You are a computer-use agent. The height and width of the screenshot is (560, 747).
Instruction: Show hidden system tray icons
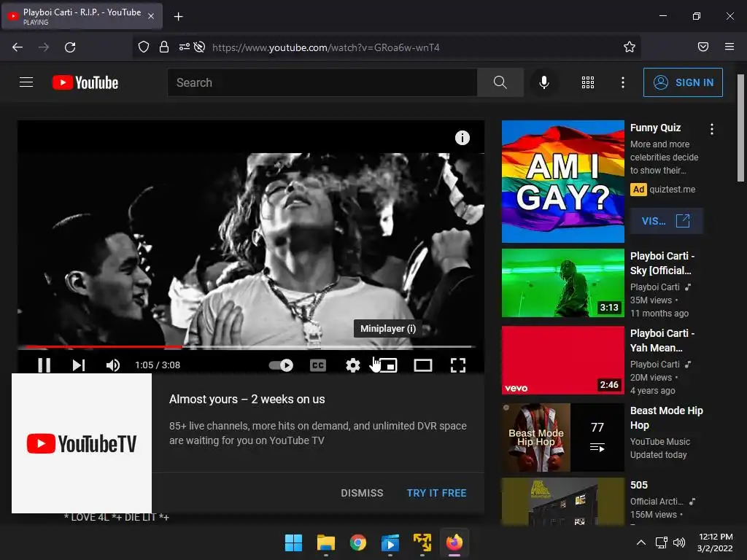(641, 542)
